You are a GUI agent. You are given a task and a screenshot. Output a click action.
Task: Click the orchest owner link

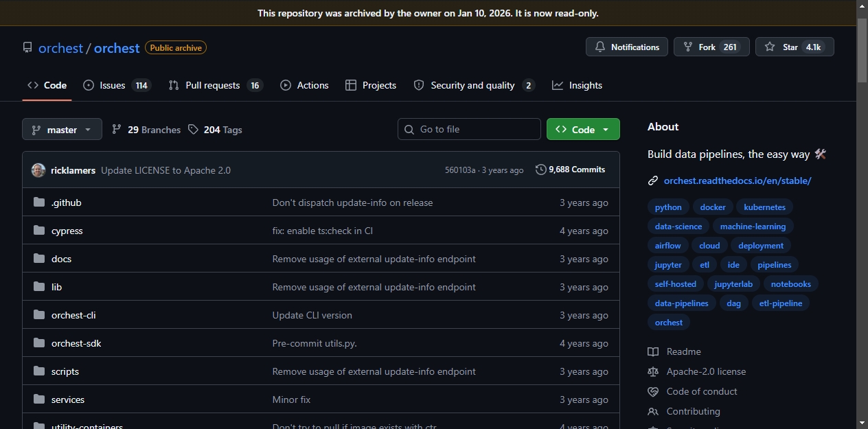point(60,48)
